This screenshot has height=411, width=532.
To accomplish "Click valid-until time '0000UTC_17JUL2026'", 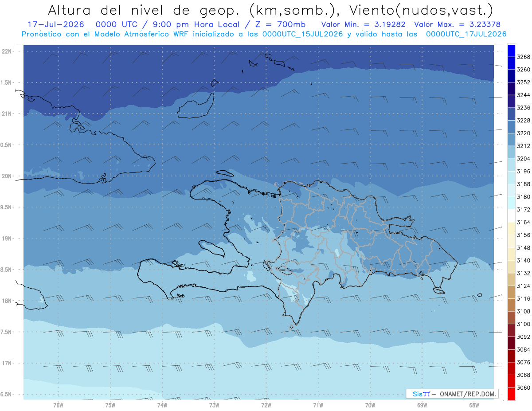I will [466, 34].
